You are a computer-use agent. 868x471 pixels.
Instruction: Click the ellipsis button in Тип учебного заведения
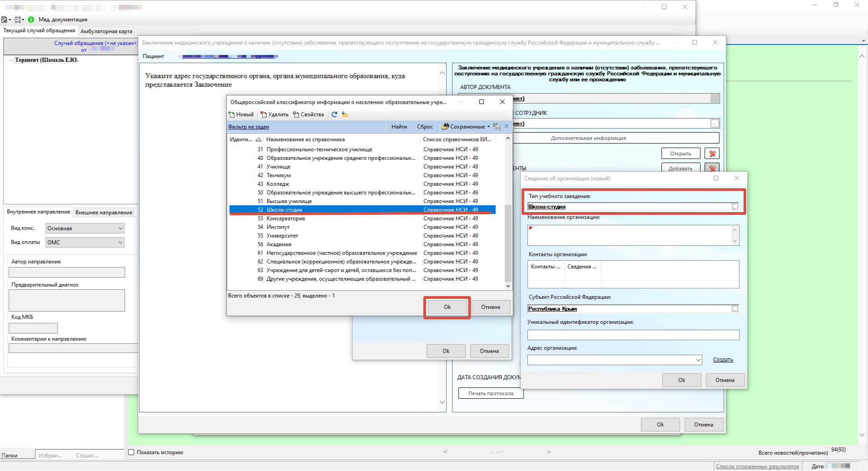pos(735,207)
